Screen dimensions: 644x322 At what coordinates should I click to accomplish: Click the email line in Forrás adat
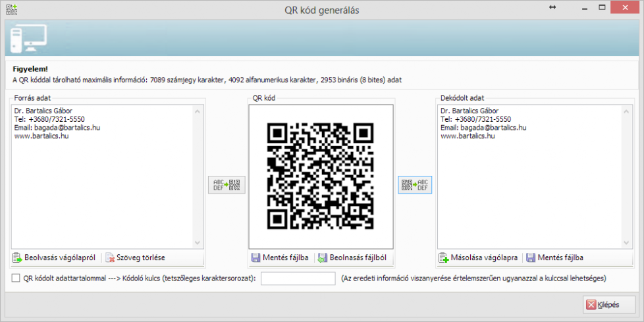tap(57, 128)
